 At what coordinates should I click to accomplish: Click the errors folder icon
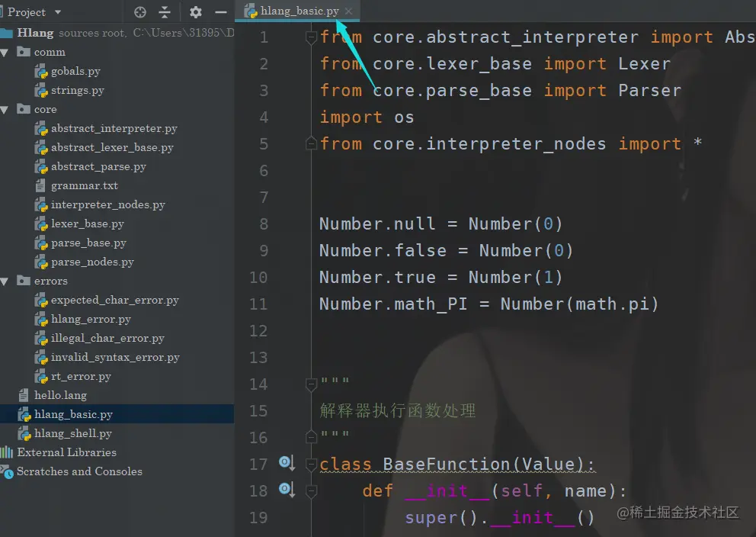click(23, 280)
